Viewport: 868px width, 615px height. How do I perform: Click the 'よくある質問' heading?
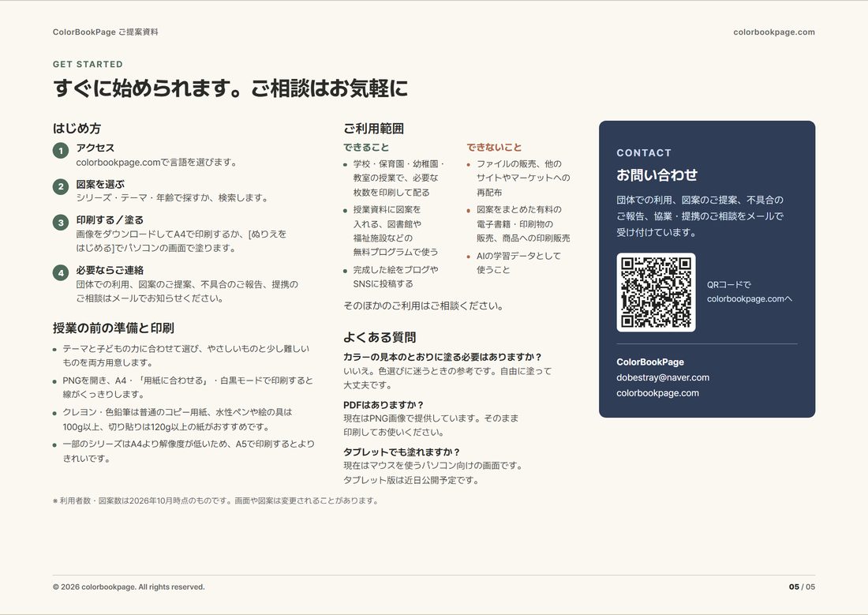click(380, 337)
